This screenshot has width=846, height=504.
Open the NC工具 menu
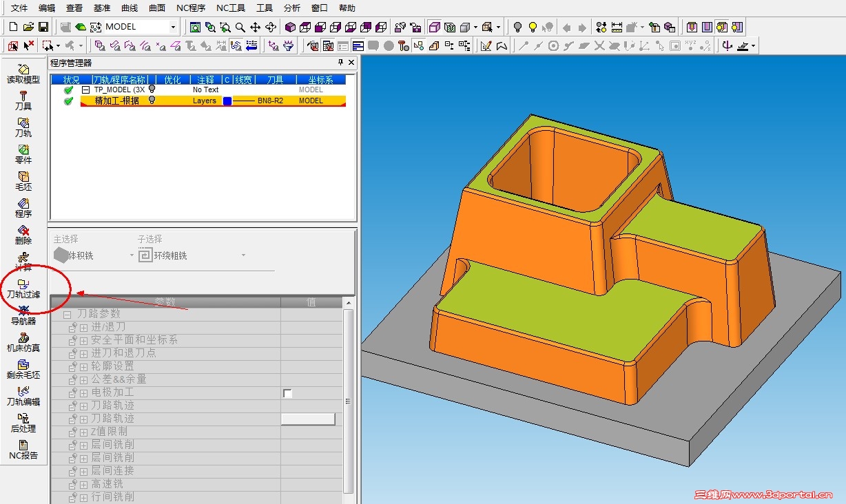pos(231,8)
